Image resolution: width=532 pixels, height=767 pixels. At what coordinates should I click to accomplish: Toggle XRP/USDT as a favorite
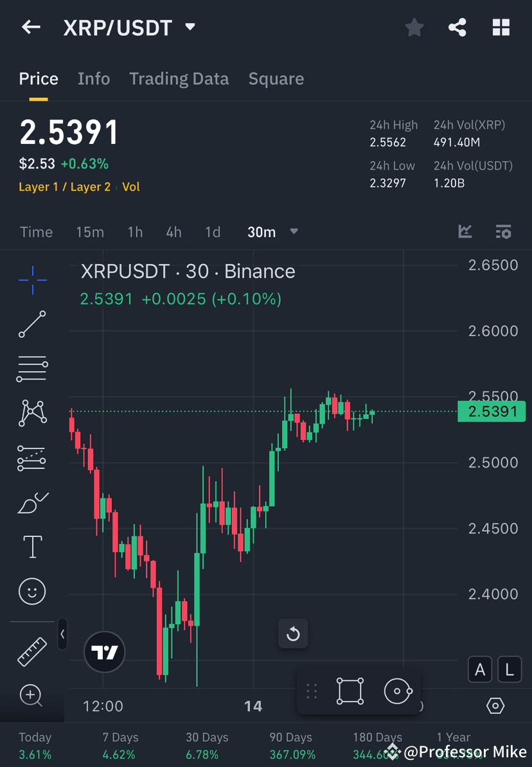point(414,27)
